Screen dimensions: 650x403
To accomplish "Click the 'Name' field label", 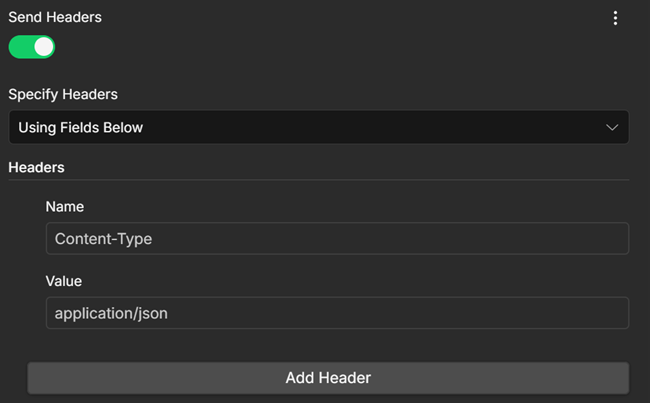I will (65, 206).
